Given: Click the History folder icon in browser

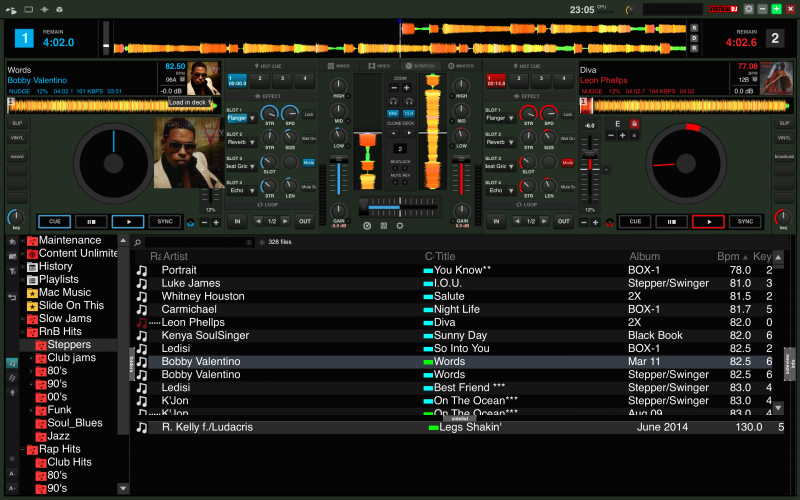Looking at the screenshot, I should click(32, 267).
